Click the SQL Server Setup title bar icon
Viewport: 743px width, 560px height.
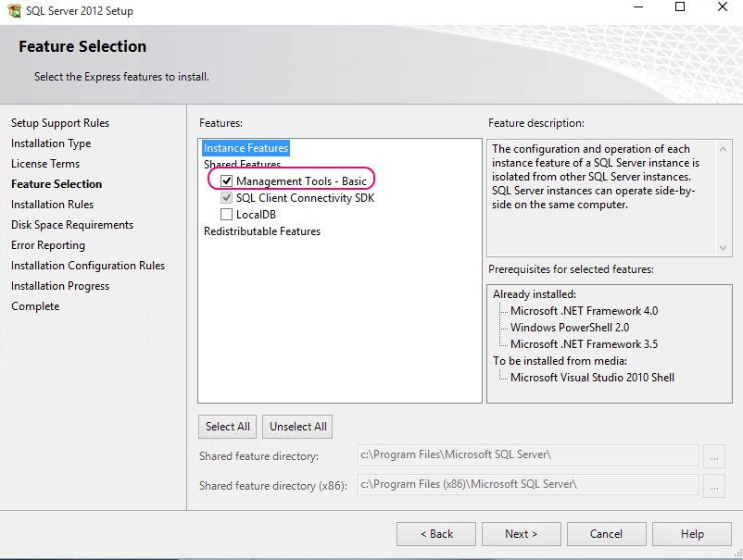point(14,10)
